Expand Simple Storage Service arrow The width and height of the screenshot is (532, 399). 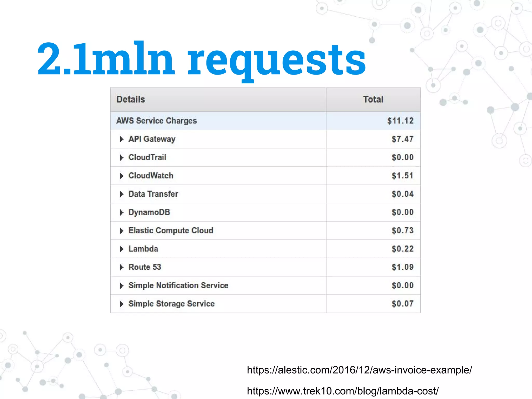(x=122, y=304)
